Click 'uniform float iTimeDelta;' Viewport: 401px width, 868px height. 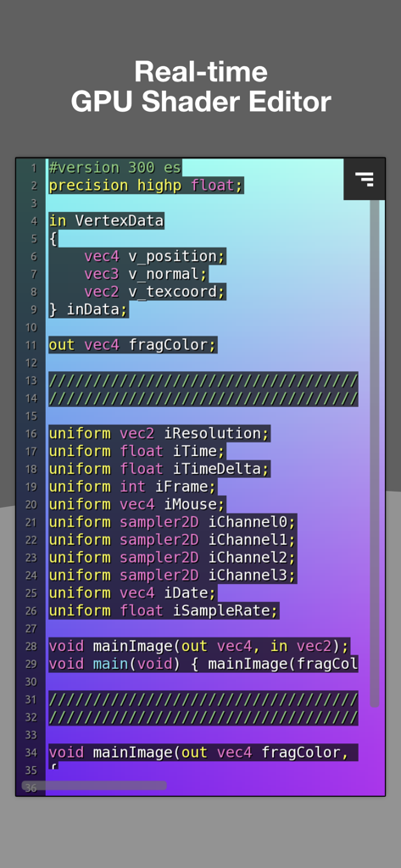click(x=159, y=469)
